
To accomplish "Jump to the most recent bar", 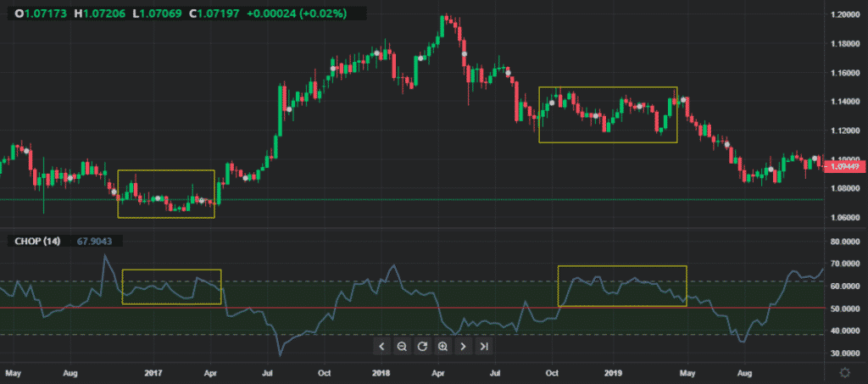I will point(484,347).
